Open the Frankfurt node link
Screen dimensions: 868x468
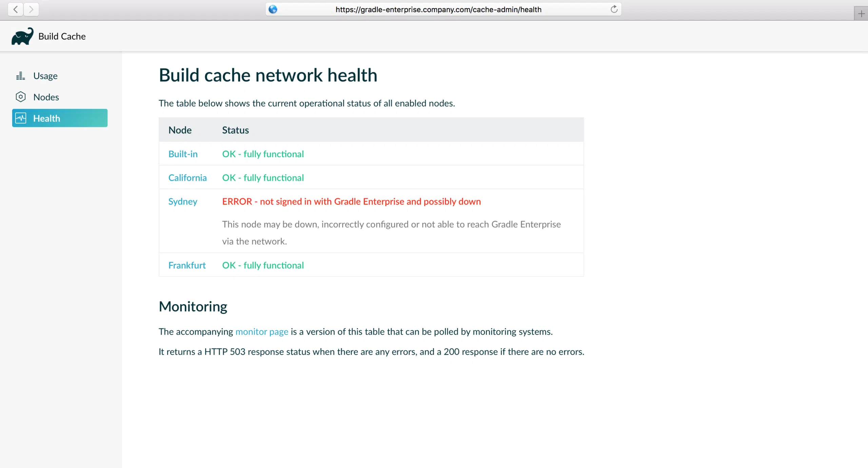pos(187,265)
